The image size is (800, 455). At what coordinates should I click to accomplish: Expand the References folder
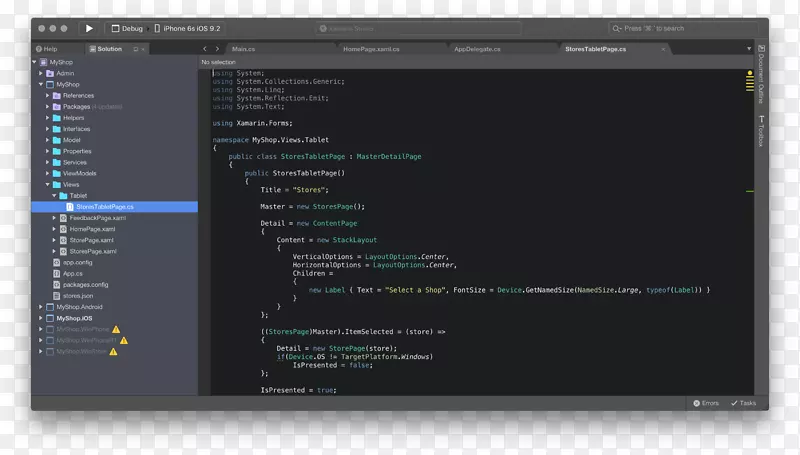[x=48, y=95]
